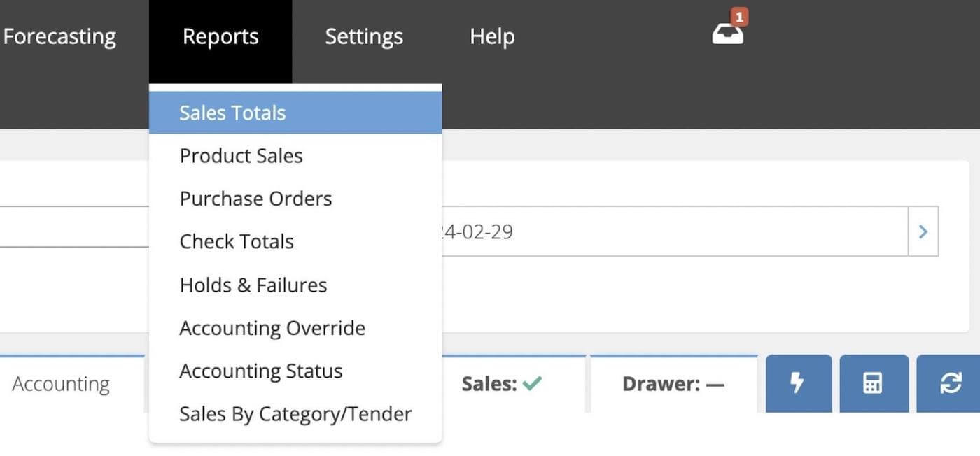980x456 pixels.
Task: Select Sales Totals from the Reports menu
Action: [x=233, y=112]
